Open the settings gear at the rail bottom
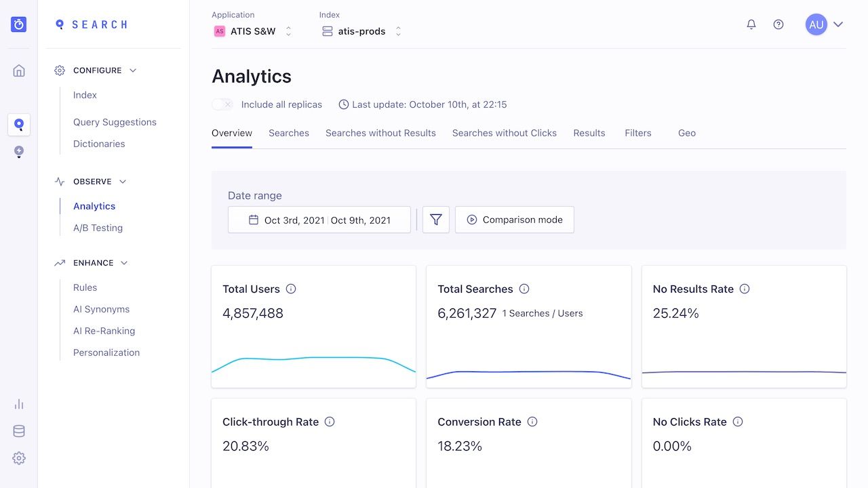The height and width of the screenshot is (488, 868). (x=19, y=458)
